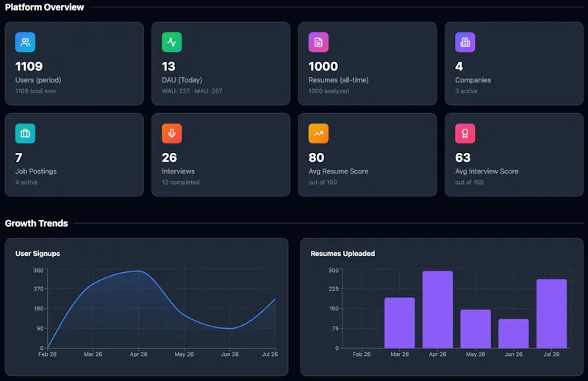588x381 pixels.
Task: Click the '12 completed' subtext
Action: [181, 182]
